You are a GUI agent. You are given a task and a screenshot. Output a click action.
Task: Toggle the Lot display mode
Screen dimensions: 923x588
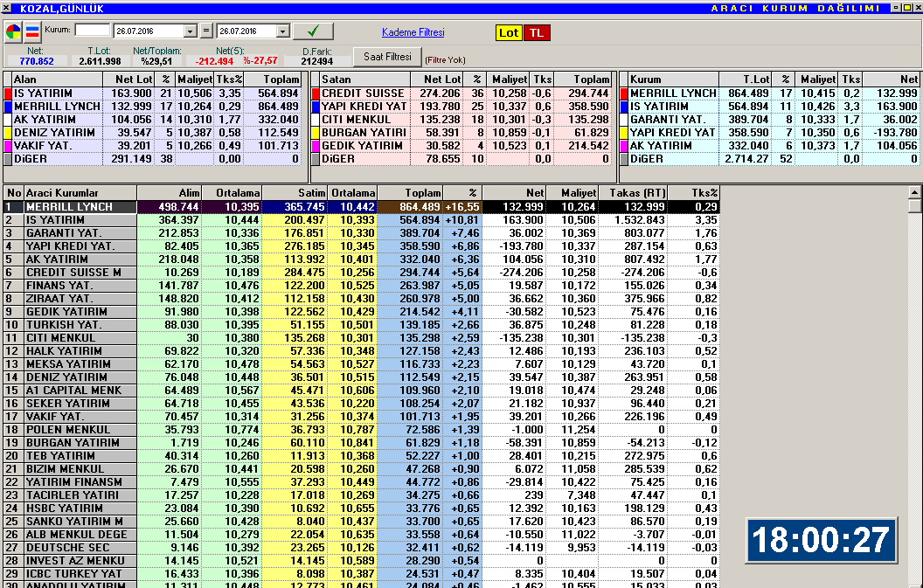509,32
